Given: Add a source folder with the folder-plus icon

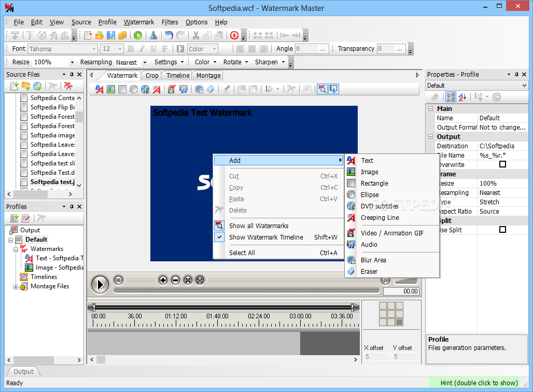Looking at the screenshot, I should pyautogui.click(x=26, y=86).
